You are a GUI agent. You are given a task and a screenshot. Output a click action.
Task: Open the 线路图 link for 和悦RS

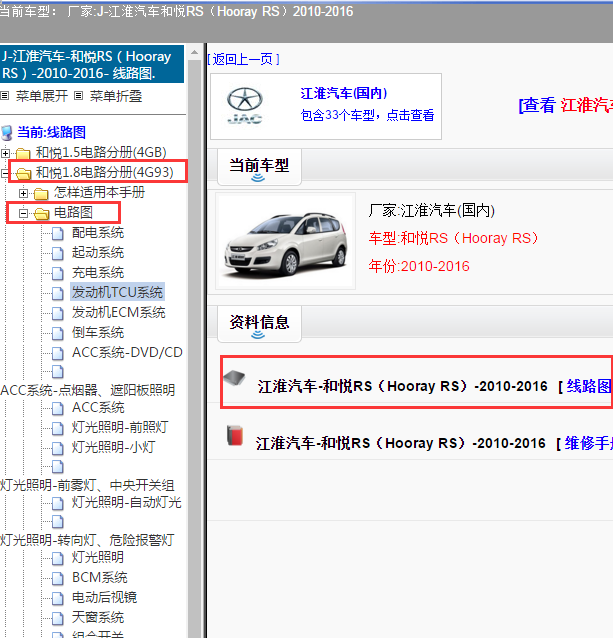(x=589, y=386)
